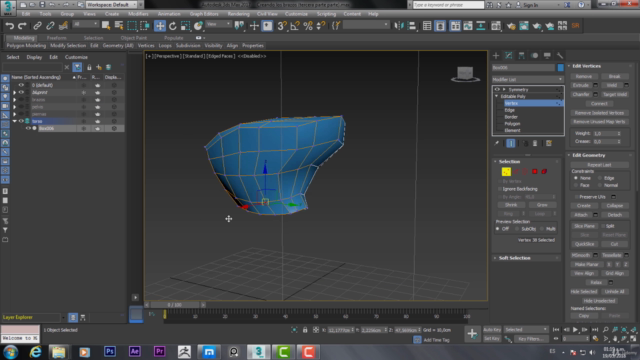Go to the start frame

click(x=556, y=329)
